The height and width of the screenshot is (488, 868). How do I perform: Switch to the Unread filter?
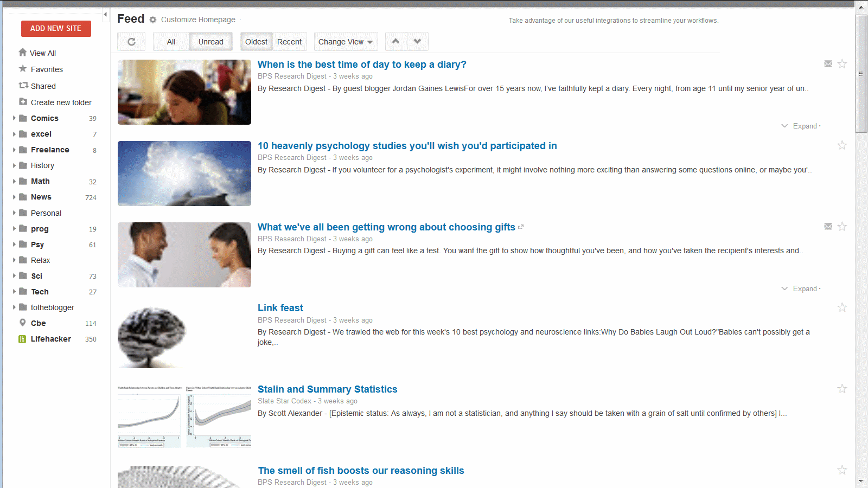coord(210,42)
